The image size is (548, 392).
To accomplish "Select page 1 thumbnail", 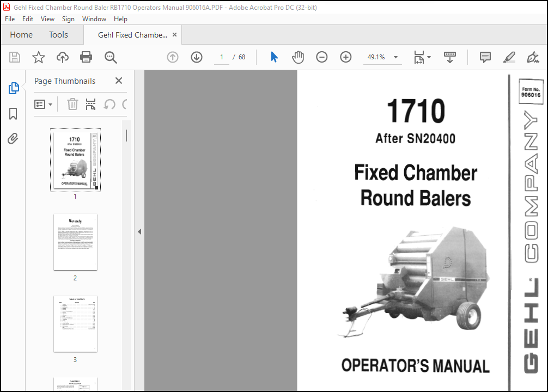I will [76, 161].
